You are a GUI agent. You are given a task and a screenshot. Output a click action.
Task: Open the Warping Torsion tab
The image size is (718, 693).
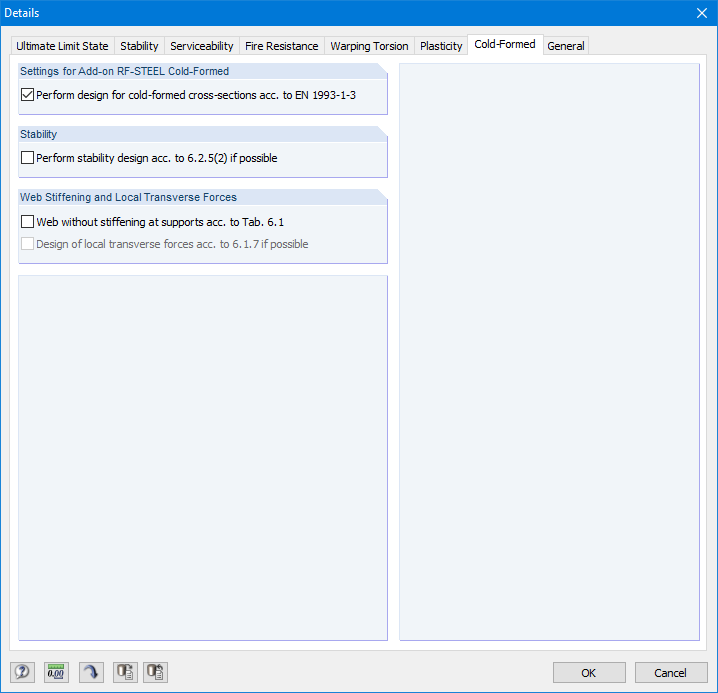[369, 46]
